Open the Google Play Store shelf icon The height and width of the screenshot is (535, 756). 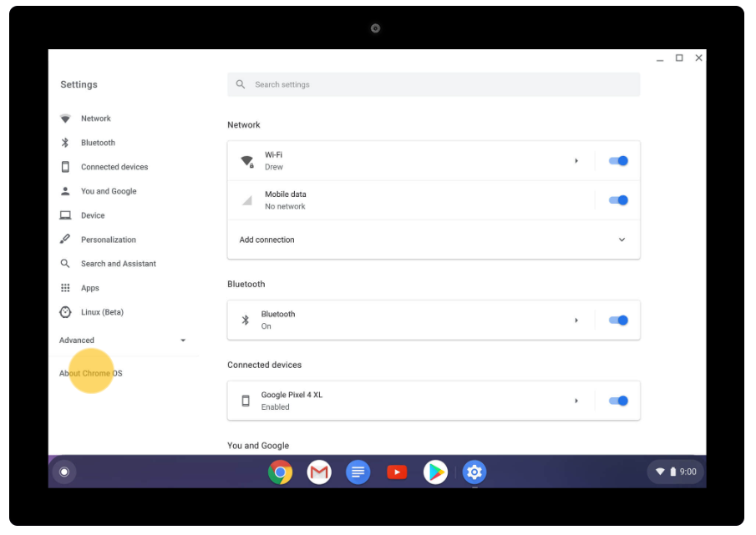pos(434,472)
